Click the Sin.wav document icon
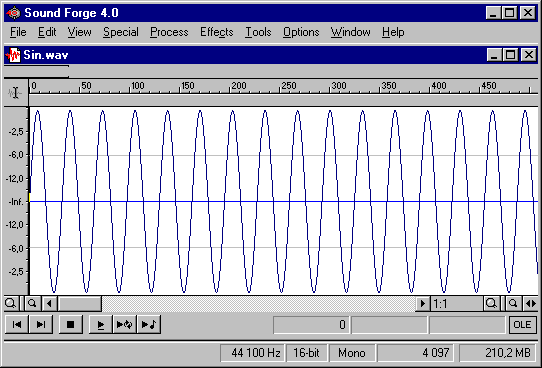This screenshot has width=542, height=368. coord(13,55)
